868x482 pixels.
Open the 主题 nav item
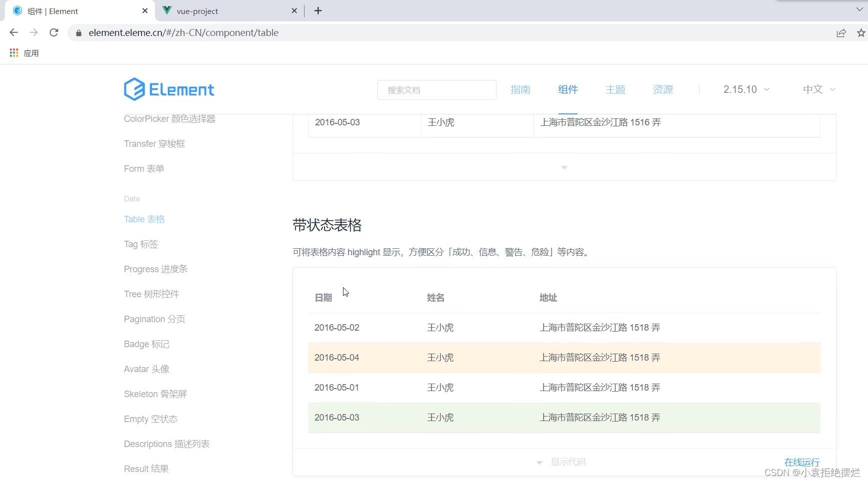click(615, 89)
